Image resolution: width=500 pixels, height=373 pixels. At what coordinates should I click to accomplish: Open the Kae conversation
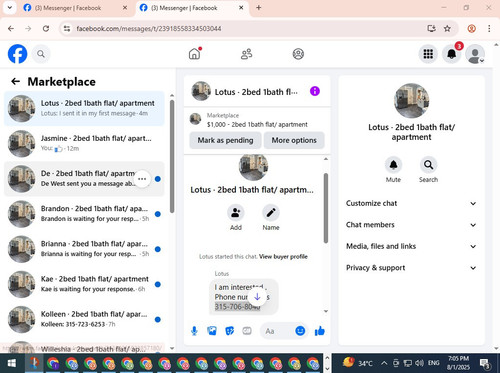pos(84,284)
